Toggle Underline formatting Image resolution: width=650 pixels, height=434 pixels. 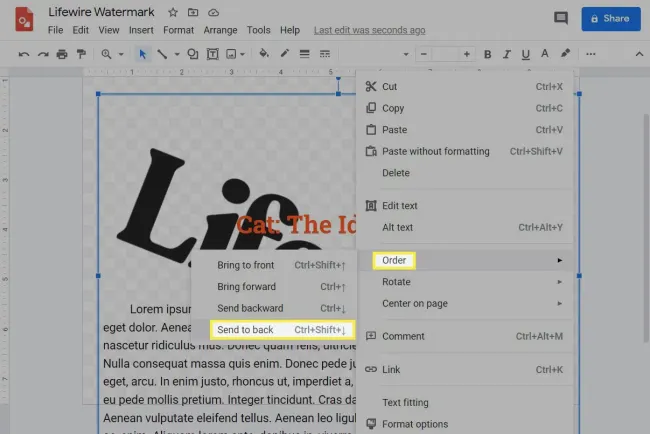(526, 54)
